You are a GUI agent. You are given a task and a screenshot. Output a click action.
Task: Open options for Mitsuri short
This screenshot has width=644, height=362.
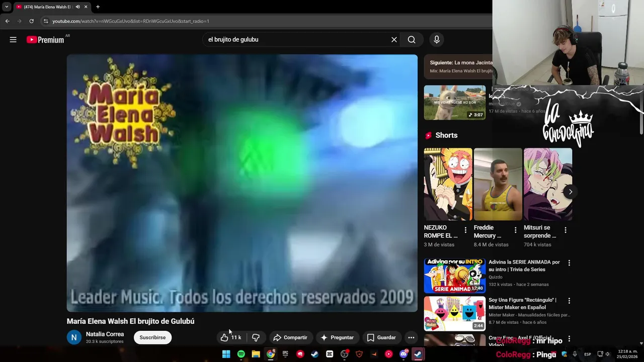565,230
